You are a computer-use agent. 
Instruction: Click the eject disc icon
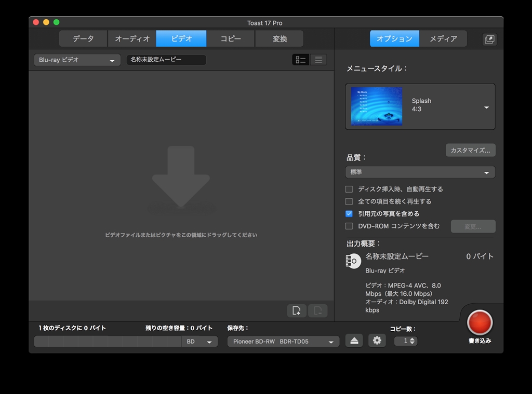(354, 341)
